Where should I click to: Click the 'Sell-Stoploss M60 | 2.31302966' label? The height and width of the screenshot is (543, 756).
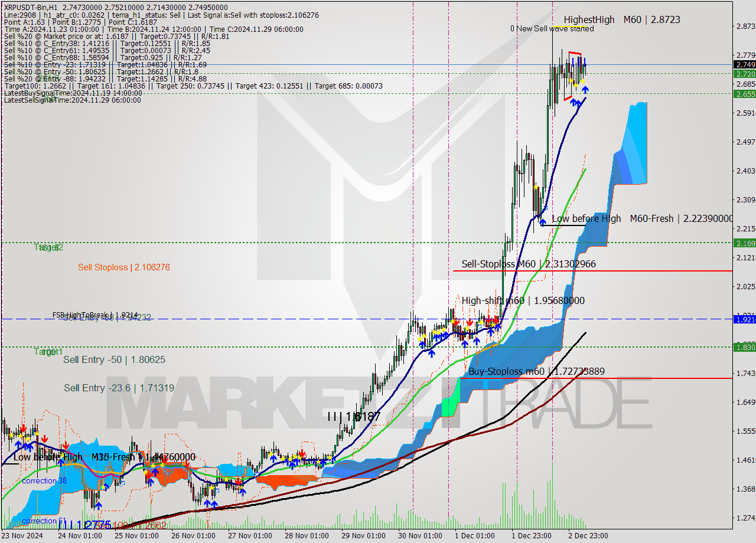click(529, 264)
